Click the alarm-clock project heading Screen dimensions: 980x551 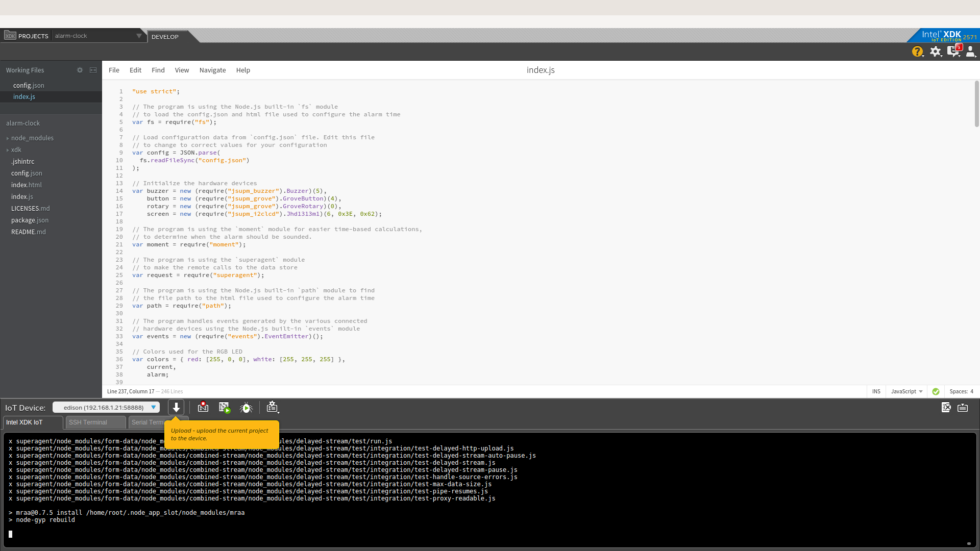pos(23,123)
